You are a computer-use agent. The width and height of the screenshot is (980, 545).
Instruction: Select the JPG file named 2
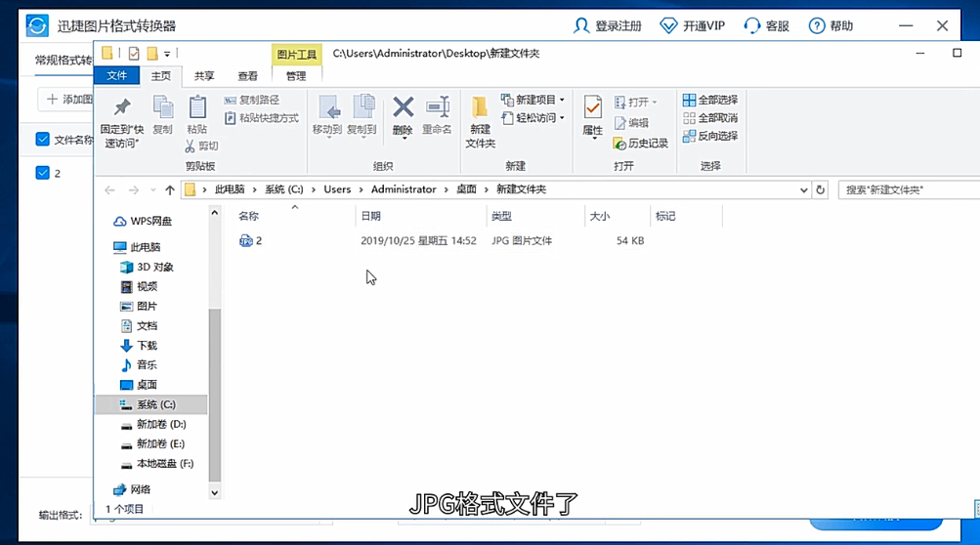pos(251,240)
